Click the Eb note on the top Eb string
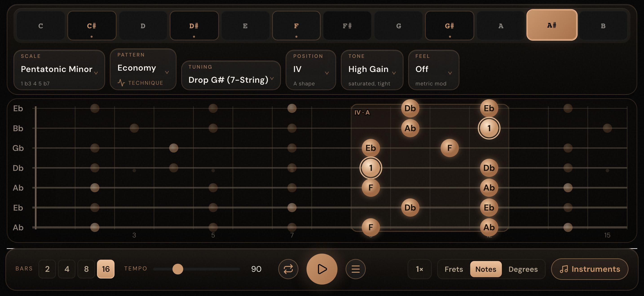The width and height of the screenshot is (644, 296). click(x=489, y=108)
